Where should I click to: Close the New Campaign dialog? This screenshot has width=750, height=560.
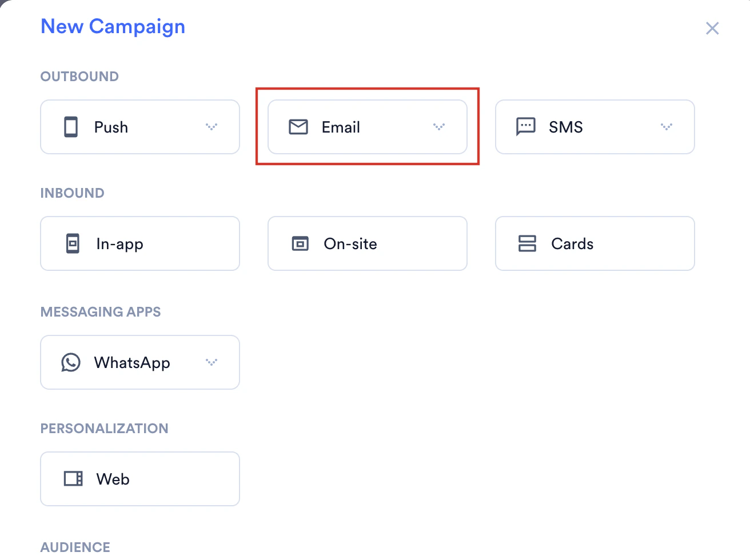pyautogui.click(x=712, y=28)
